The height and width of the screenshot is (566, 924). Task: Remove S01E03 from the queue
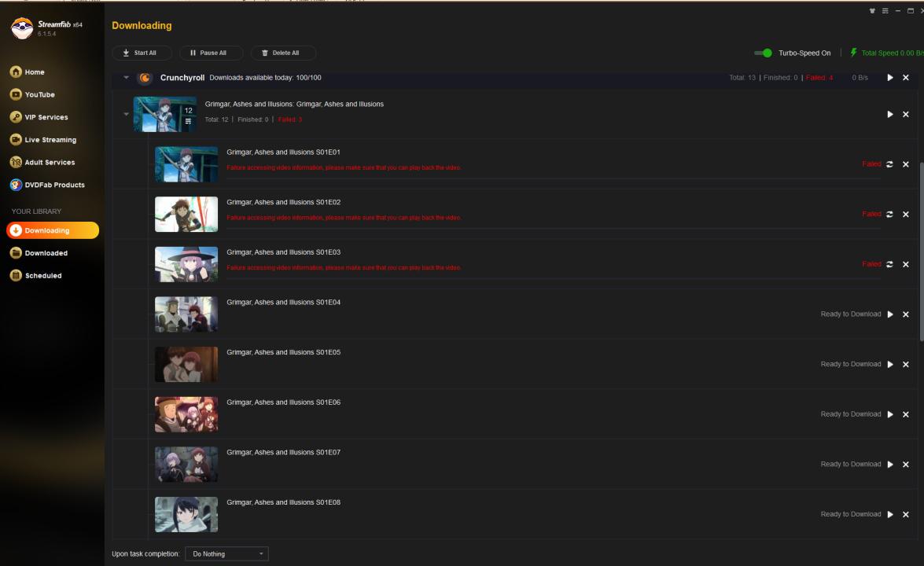tap(906, 264)
